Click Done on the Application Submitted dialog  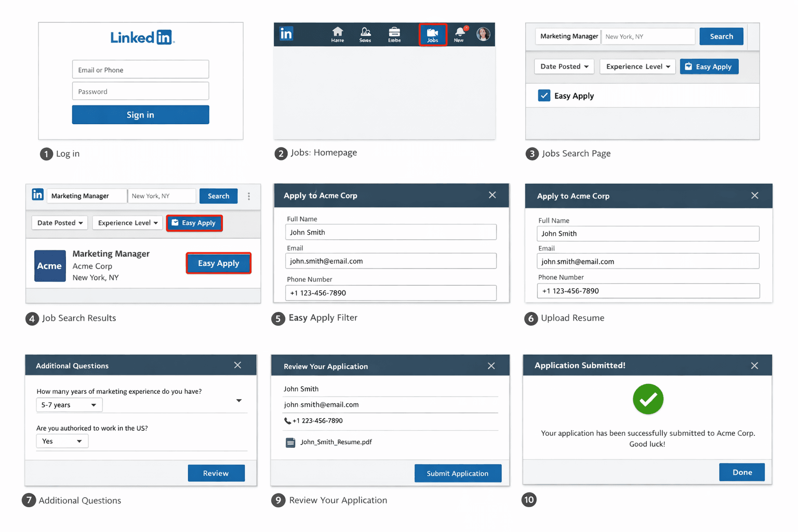(x=742, y=472)
